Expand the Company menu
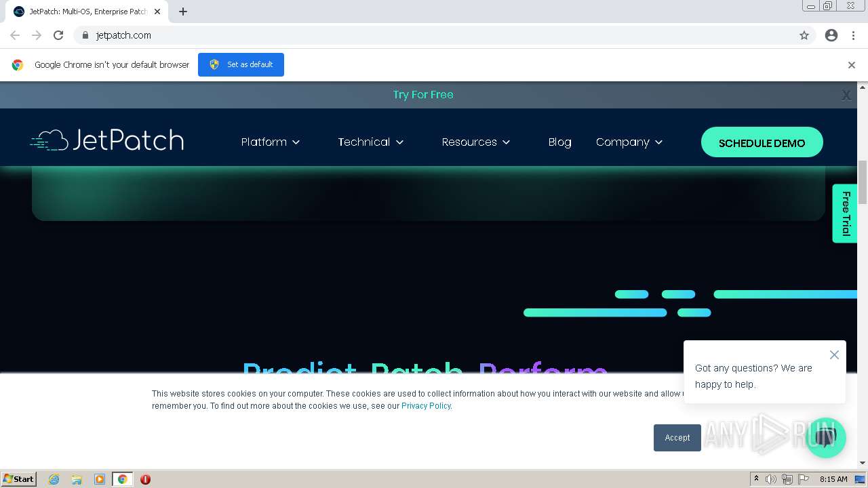 click(629, 142)
